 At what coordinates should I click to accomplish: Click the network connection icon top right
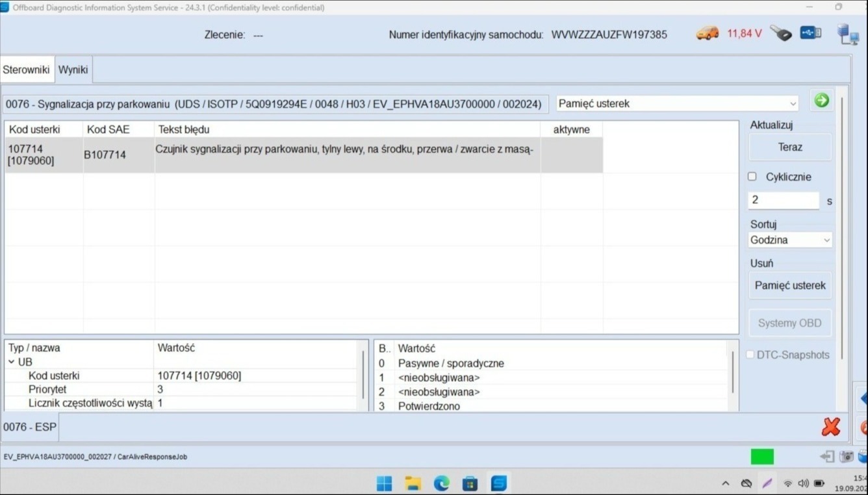coord(848,34)
